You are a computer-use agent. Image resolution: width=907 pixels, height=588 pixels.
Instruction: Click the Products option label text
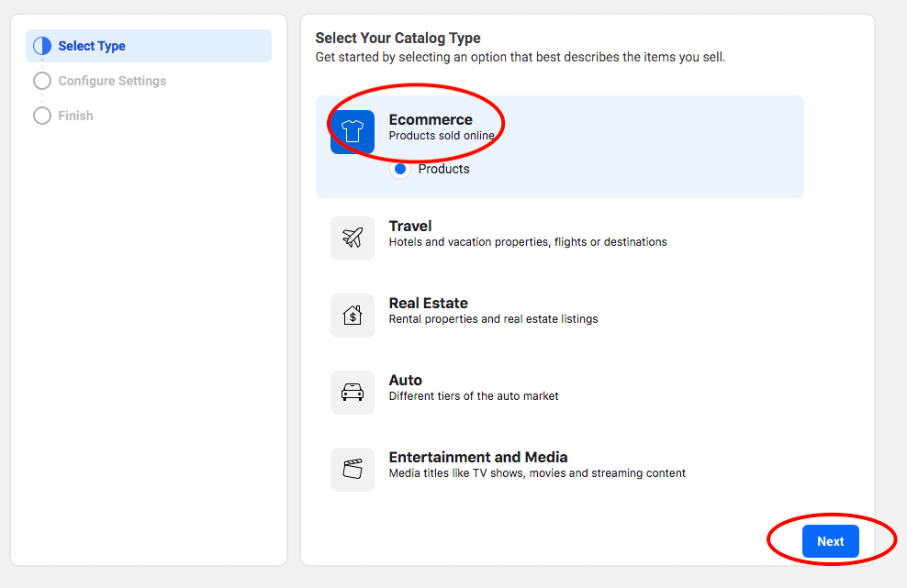443,169
